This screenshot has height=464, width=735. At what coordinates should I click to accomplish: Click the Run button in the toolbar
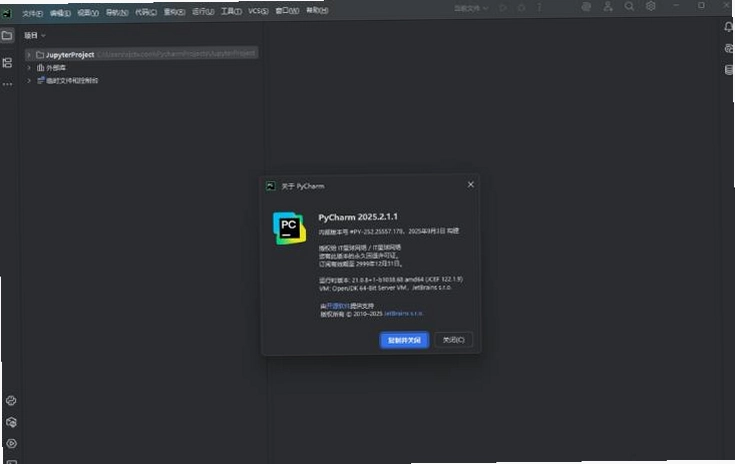click(503, 8)
